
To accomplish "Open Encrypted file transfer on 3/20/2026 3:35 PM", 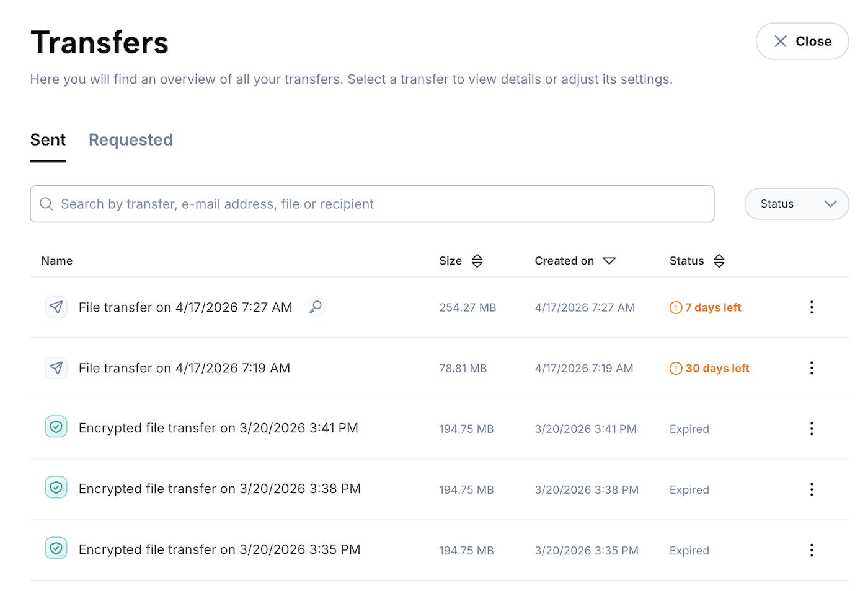I will [219, 549].
